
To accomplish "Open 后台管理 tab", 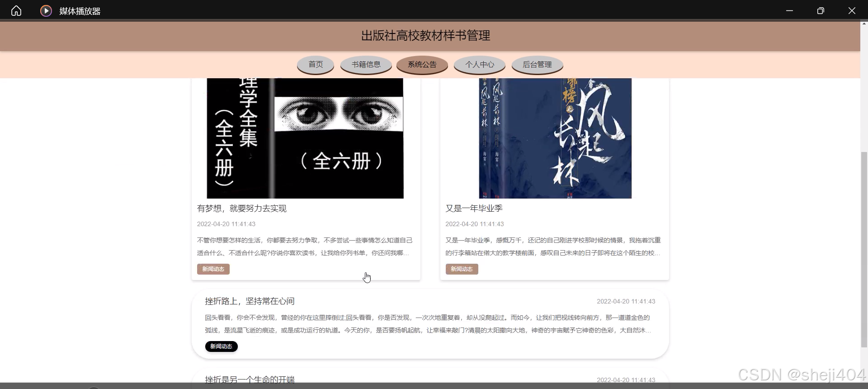I will 537,65.
